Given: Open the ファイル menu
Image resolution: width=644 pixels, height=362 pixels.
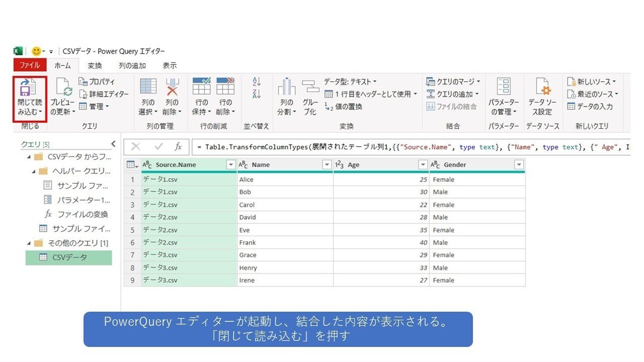Looking at the screenshot, I should [x=30, y=65].
